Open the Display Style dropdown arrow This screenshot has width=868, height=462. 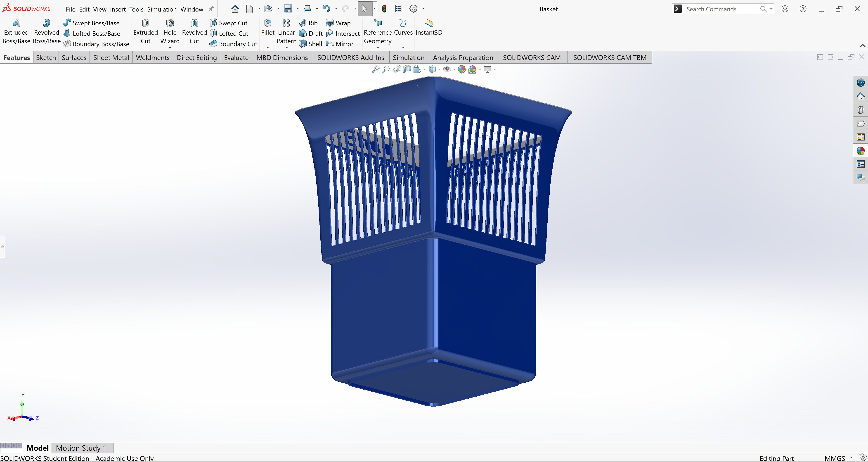point(440,69)
